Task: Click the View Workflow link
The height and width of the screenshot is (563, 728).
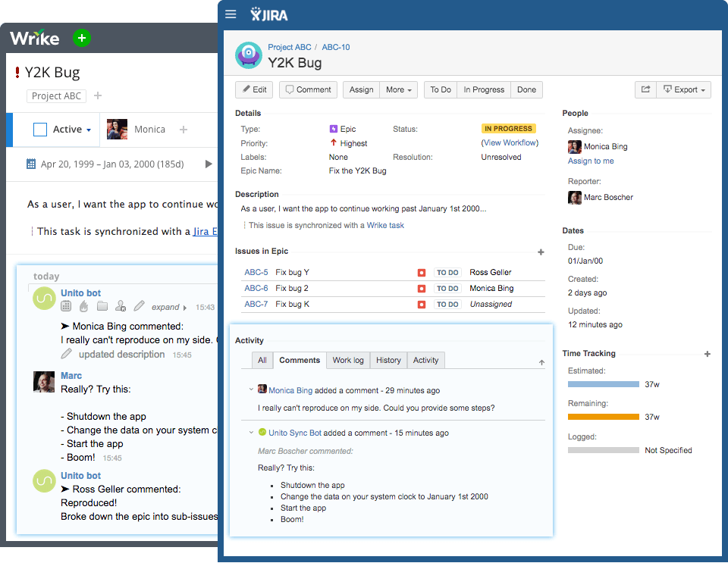Action: tap(509, 142)
